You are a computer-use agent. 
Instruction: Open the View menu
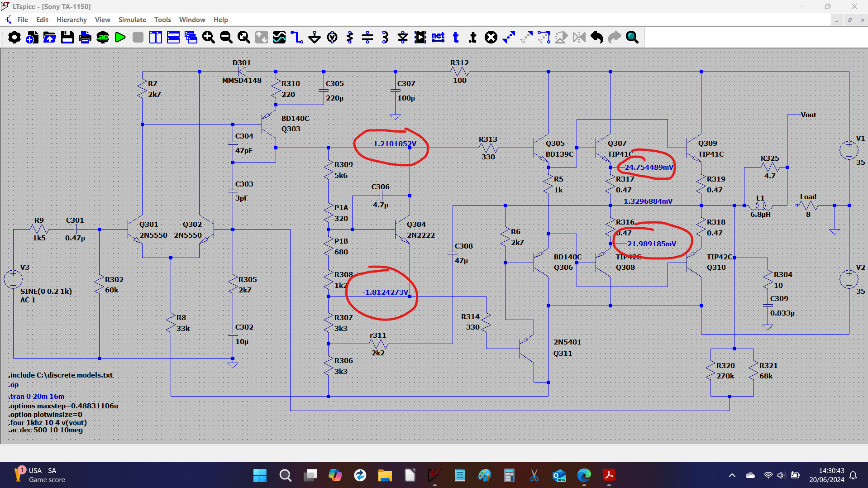tap(103, 20)
